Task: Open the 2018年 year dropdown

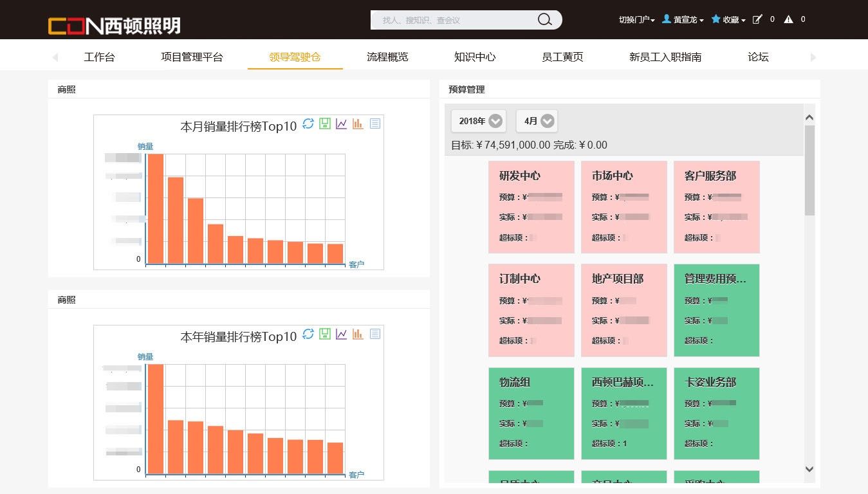Action: pos(479,121)
